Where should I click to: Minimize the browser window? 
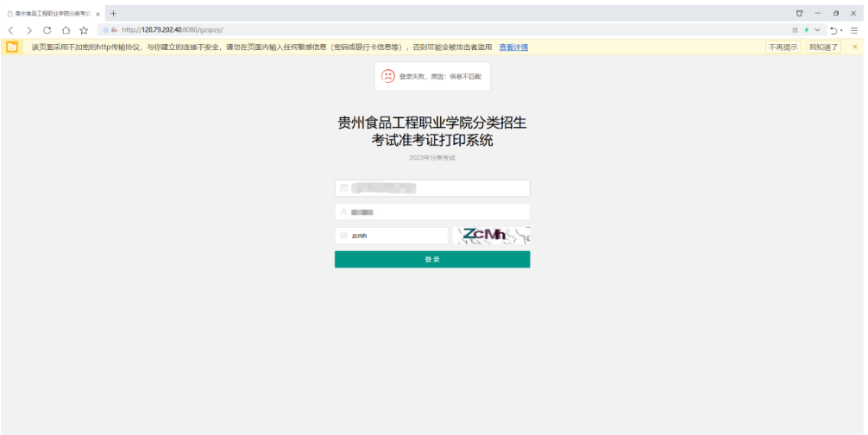[x=818, y=13]
